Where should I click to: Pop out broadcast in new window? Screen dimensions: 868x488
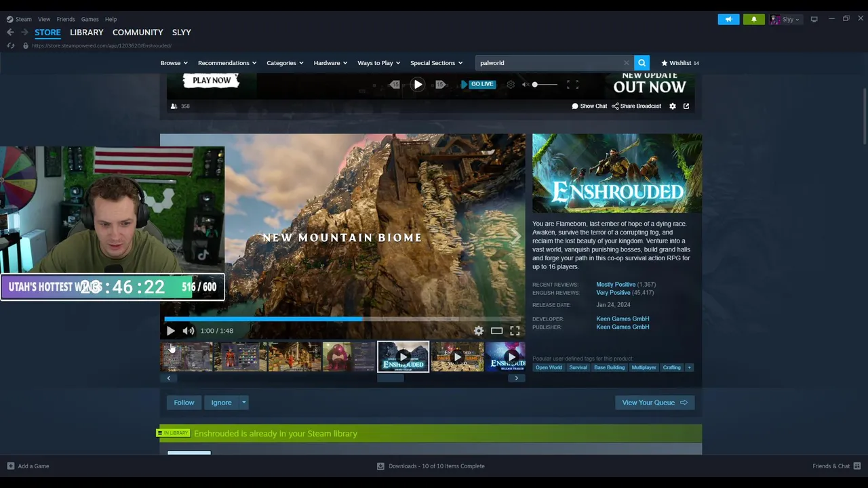coord(686,106)
